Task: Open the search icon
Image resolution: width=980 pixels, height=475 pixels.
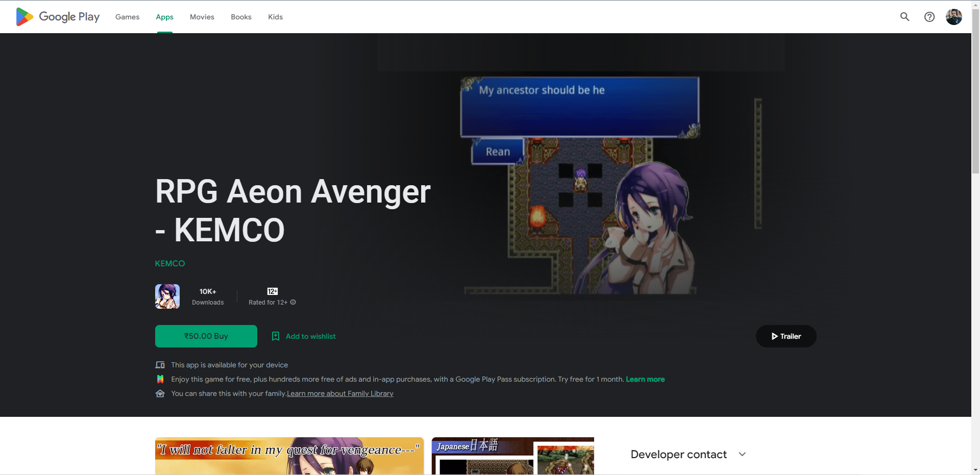Action: click(904, 17)
